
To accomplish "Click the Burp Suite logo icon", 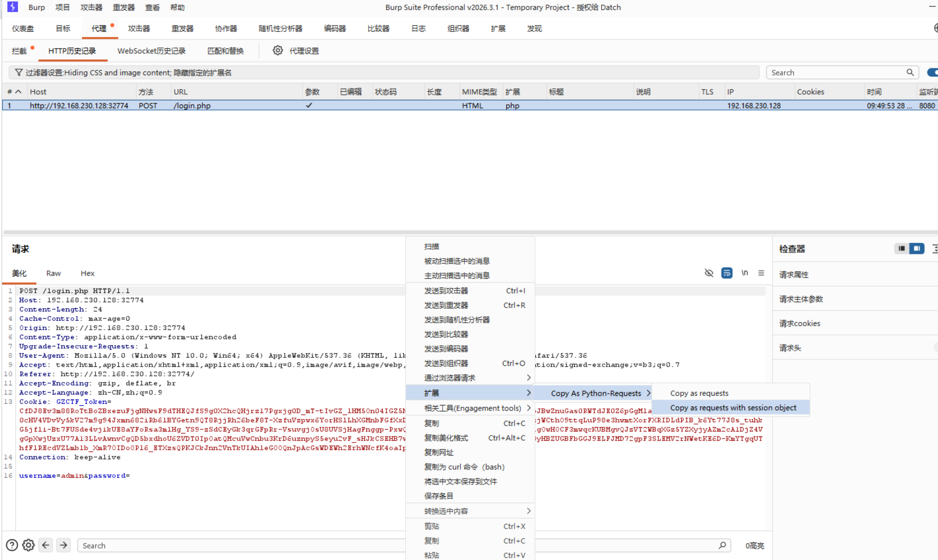I will tap(13, 7).
